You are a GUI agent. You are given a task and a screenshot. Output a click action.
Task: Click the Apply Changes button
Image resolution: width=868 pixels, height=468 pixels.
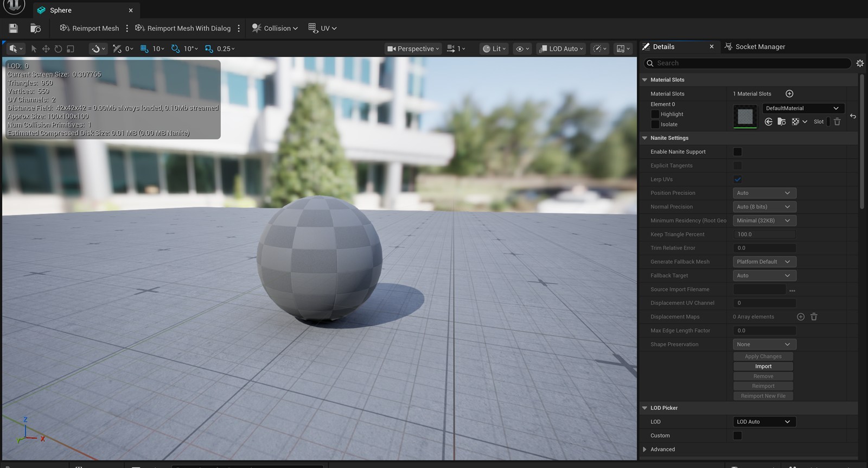763,357
